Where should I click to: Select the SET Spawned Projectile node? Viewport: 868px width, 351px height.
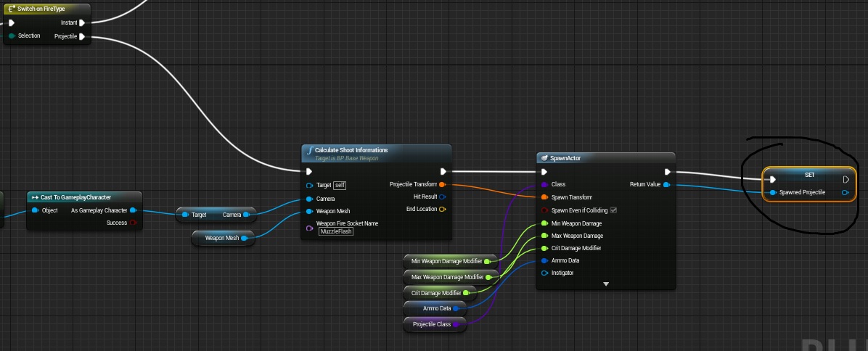click(x=809, y=184)
